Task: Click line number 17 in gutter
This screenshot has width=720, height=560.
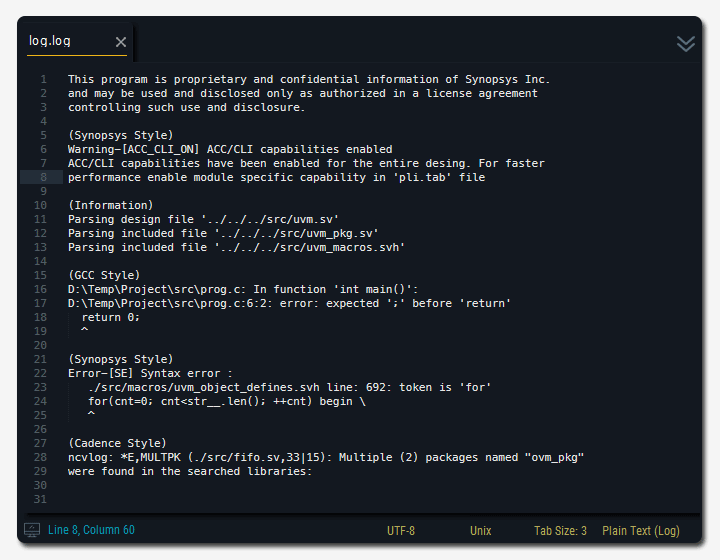Action: tap(40, 303)
